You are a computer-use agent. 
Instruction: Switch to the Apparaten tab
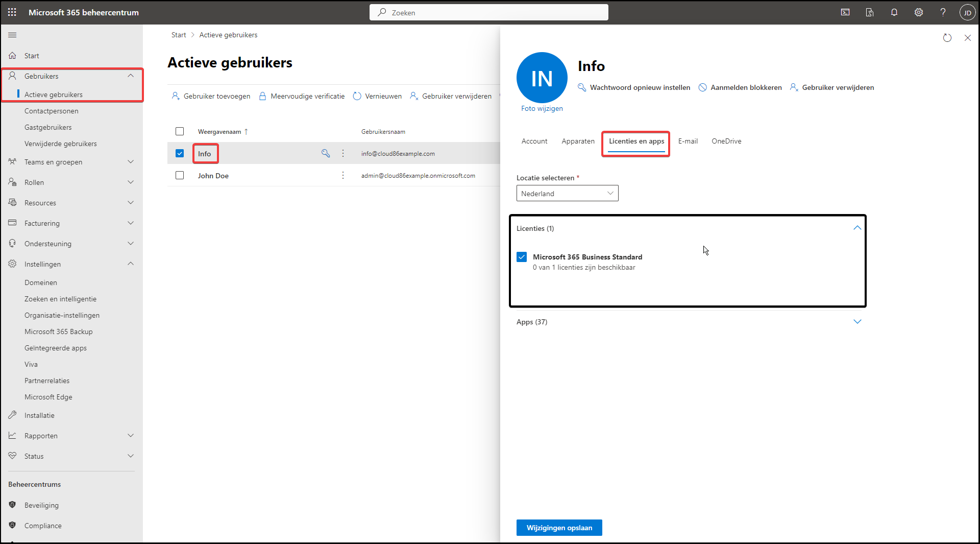(x=578, y=141)
